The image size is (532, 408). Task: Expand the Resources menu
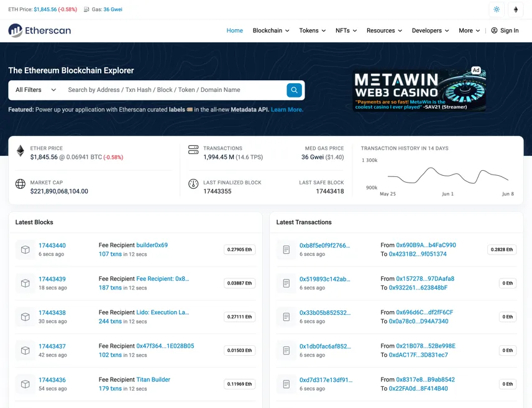pos(384,30)
